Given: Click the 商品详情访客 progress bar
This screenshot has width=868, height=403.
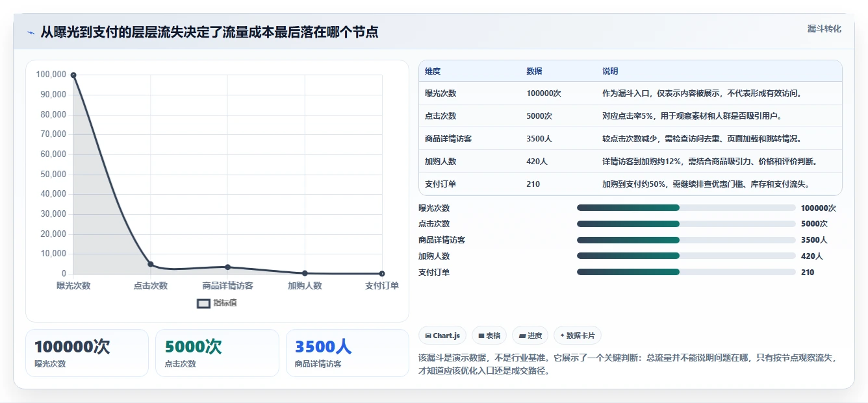Looking at the screenshot, I should [686, 240].
